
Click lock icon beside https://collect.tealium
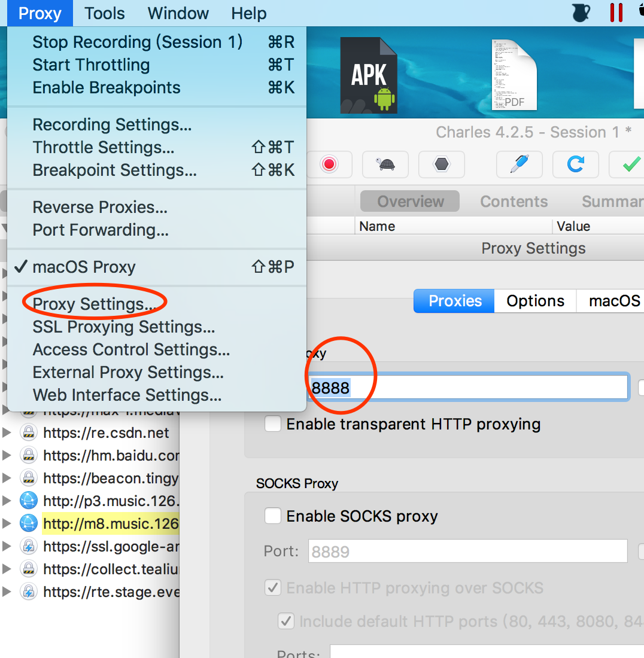[x=29, y=569]
